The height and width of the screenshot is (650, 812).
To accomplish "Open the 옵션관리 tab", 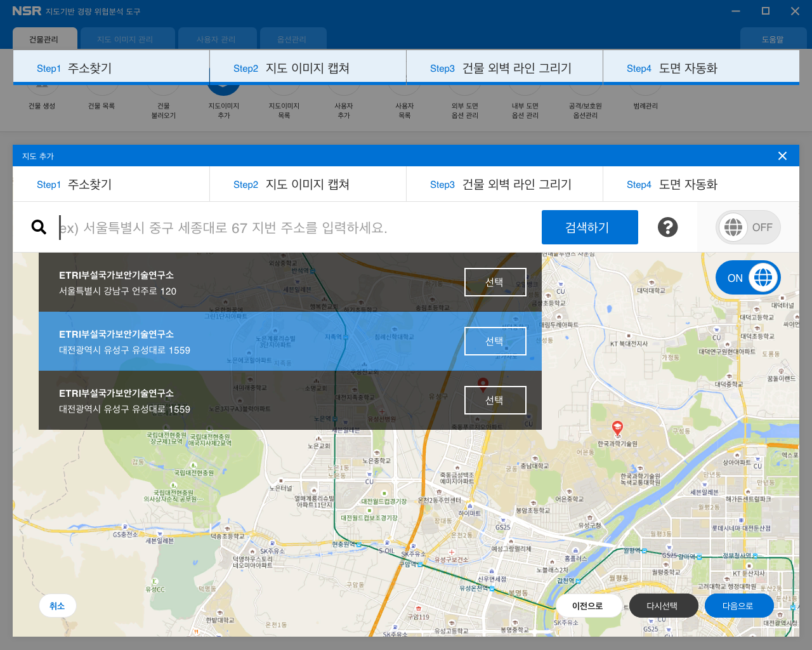I will 292,39.
